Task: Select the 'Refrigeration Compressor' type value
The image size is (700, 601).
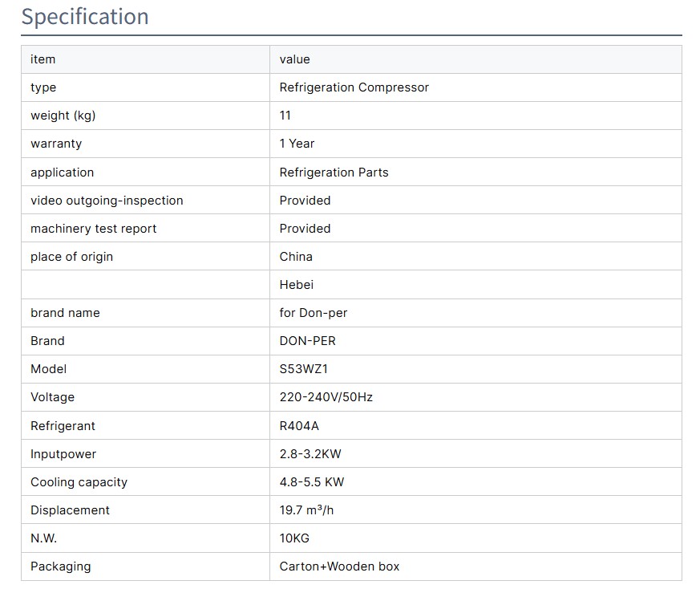Action: click(x=354, y=87)
